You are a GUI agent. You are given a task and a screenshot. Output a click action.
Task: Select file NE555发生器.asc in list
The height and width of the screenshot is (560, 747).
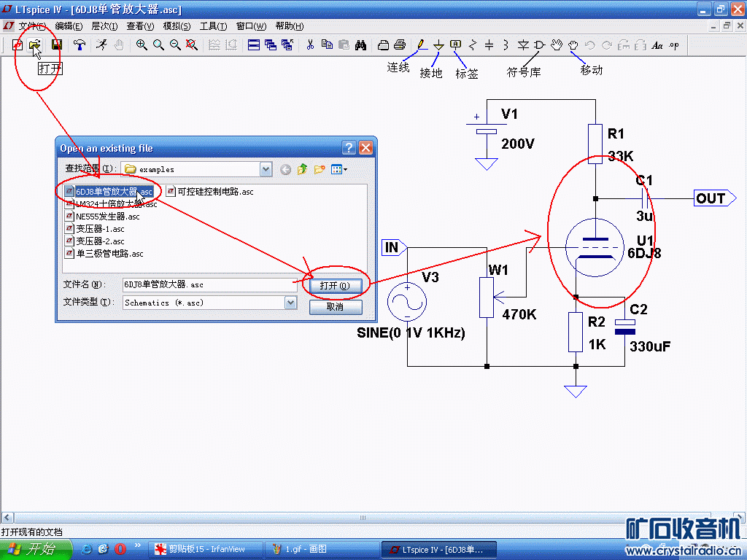(102, 216)
